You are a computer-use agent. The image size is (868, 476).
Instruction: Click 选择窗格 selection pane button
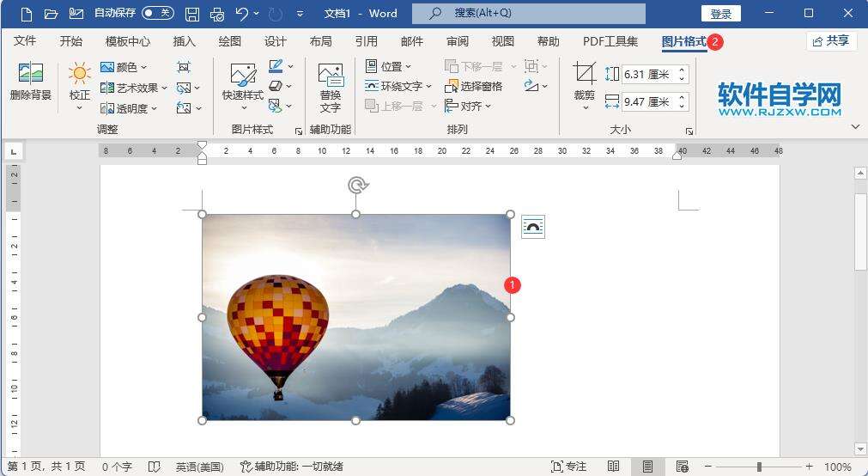click(x=473, y=86)
